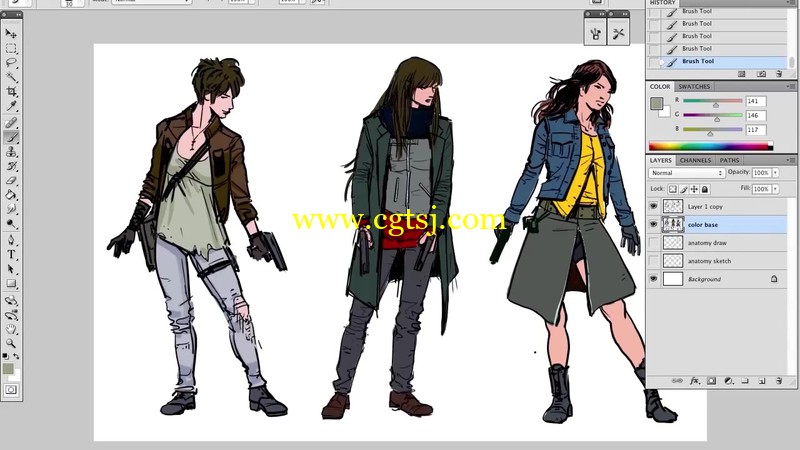This screenshot has width=800, height=450.
Task: Select the Layers tab
Action: coord(661,160)
